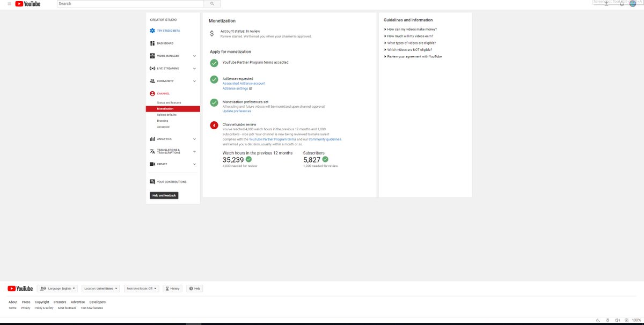Viewport: 644px width, 325px height.
Task: Click the Test new features link
Action: click(x=92, y=308)
